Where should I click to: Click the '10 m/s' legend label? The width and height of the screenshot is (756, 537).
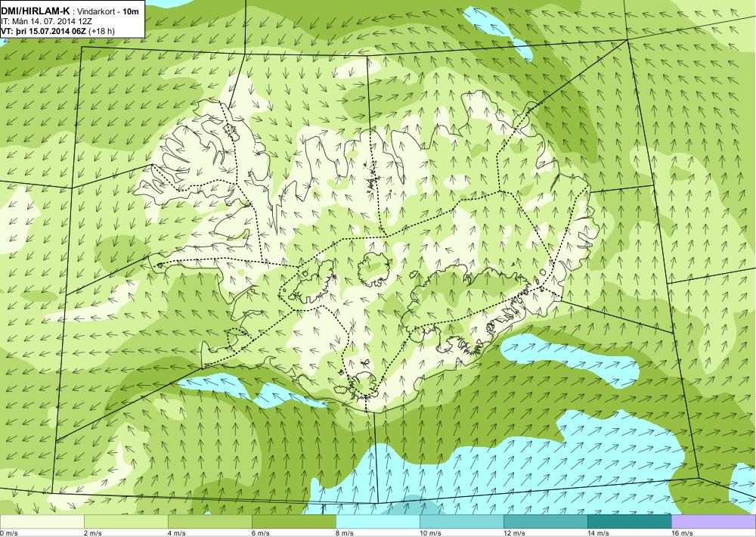point(430,533)
